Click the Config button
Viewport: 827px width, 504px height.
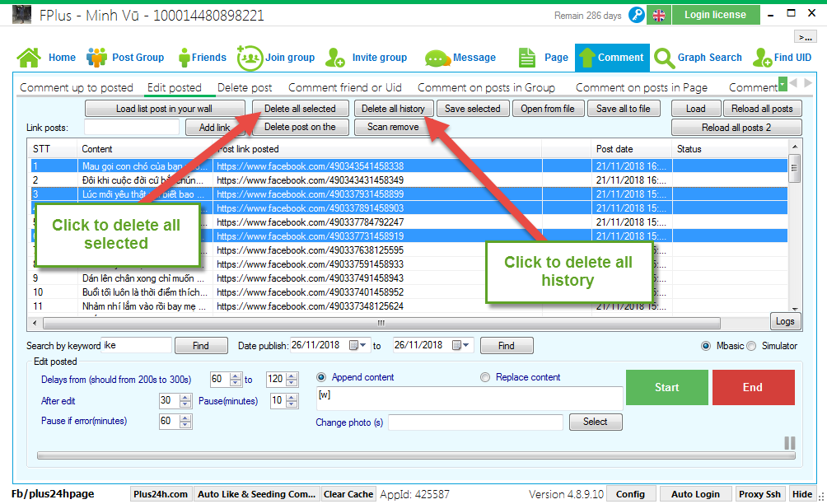[x=630, y=494]
